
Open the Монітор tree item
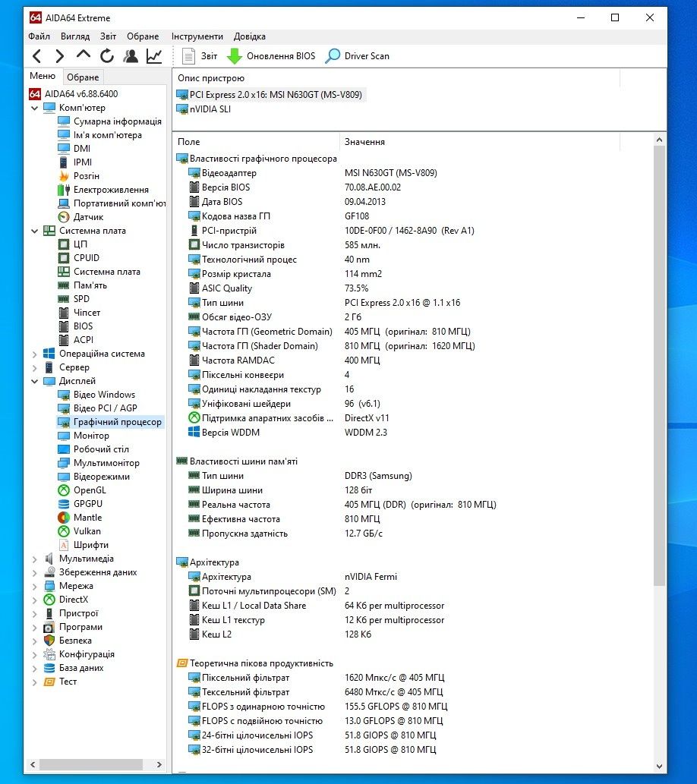(83, 436)
